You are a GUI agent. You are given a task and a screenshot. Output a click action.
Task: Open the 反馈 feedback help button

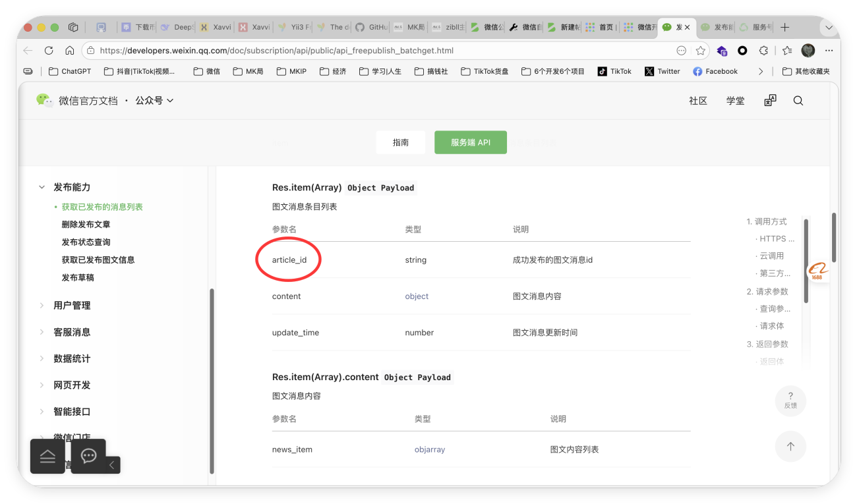click(790, 401)
